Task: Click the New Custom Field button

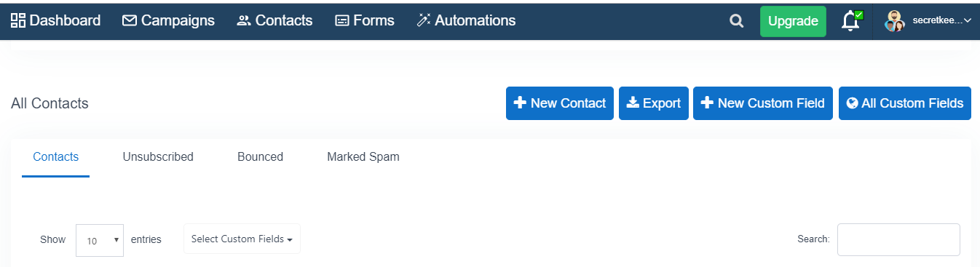Action: pos(763,103)
